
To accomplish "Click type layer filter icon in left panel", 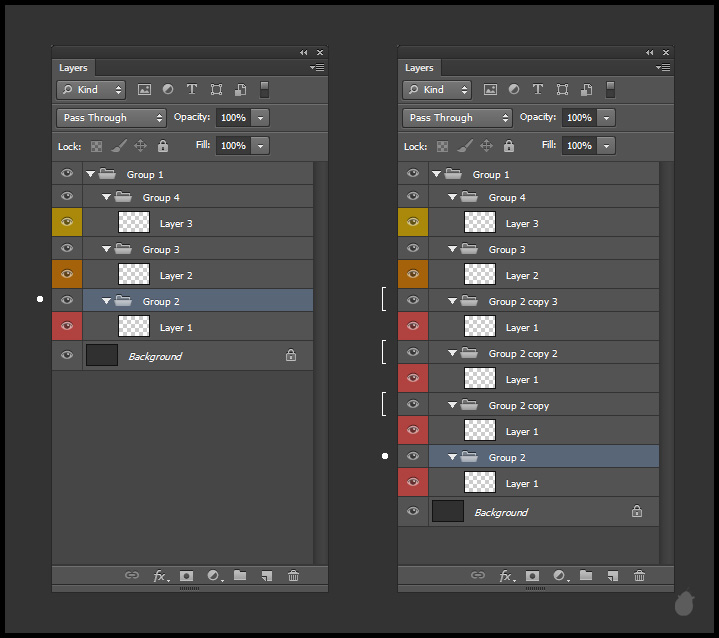I will coord(191,90).
